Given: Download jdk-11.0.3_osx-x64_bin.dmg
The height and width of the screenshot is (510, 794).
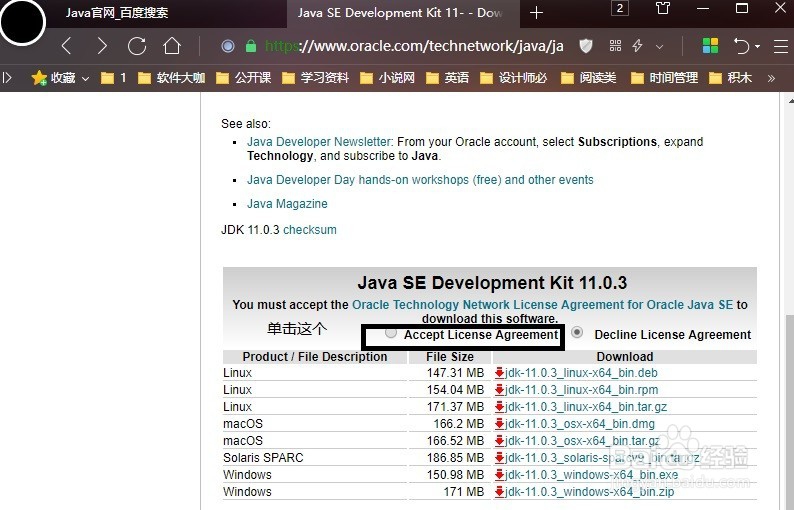Looking at the screenshot, I should [x=580, y=423].
